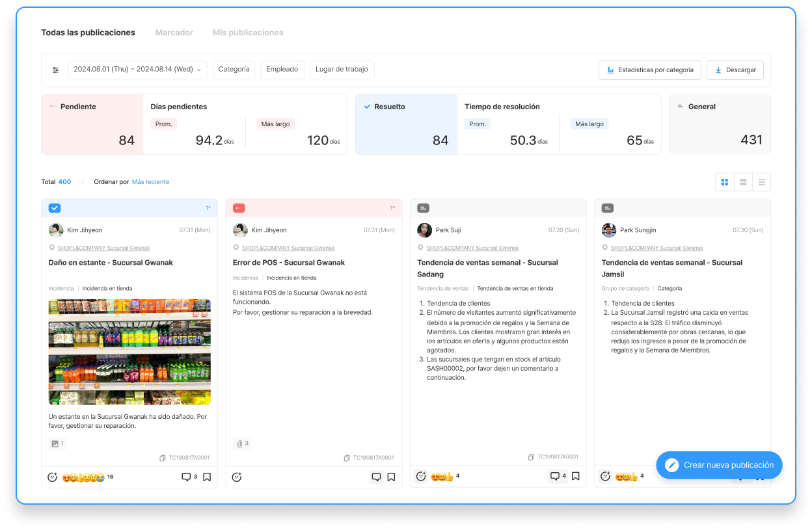This screenshot has height=530, width=812.
Task: Bookmark the Sucursal Sadang sales trend post
Action: click(576, 477)
